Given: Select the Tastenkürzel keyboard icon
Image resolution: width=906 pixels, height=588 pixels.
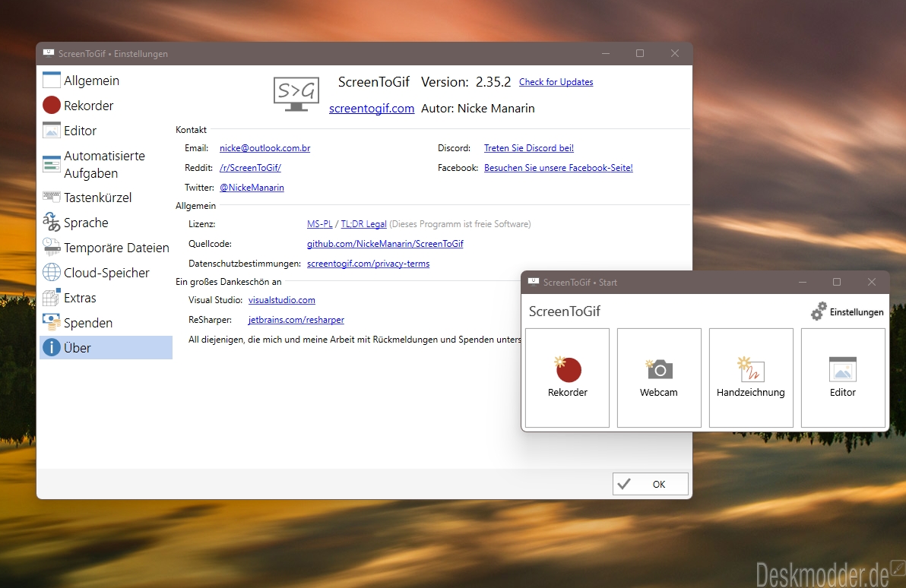Looking at the screenshot, I should (x=52, y=198).
